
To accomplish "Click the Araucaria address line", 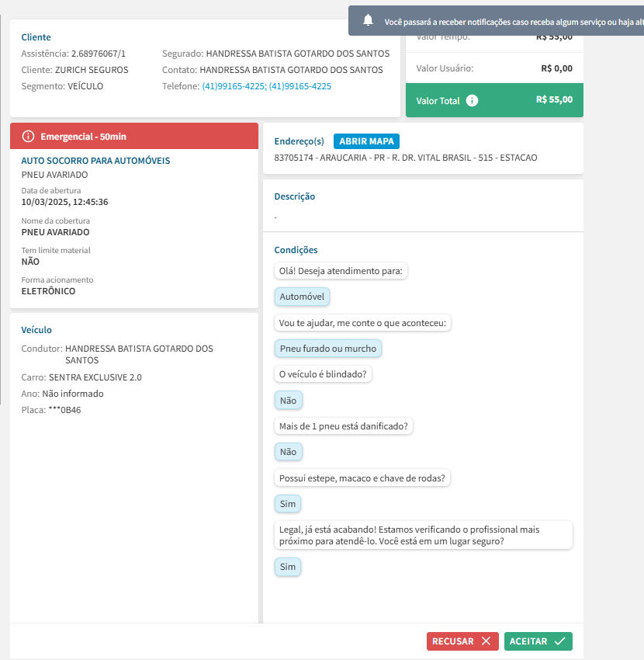I will click(405, 158).
